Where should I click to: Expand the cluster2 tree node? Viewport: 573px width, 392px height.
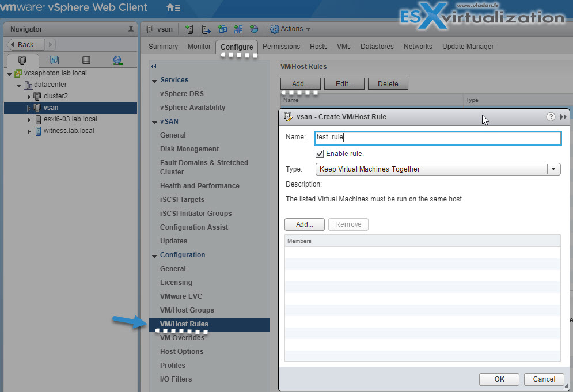(29, 96)
